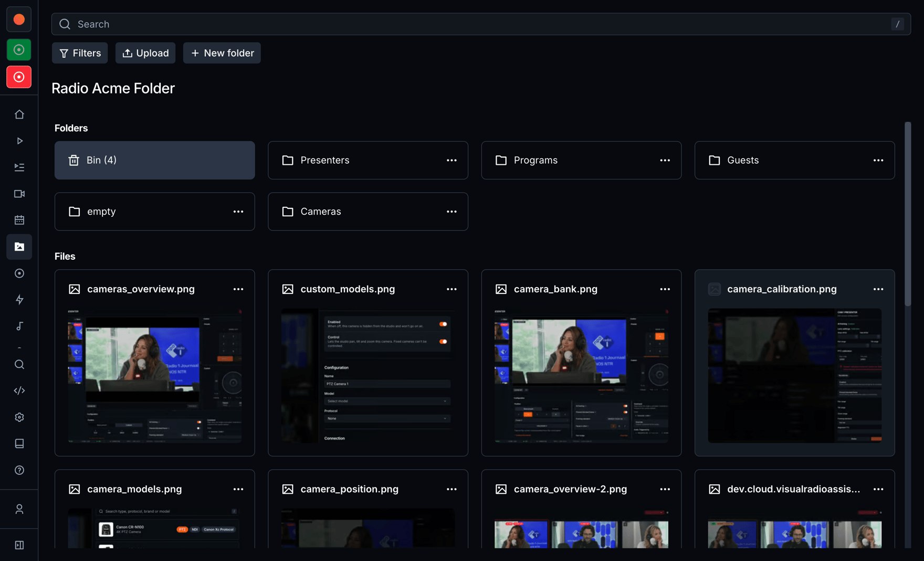Viewport: 924px width, 561px height.
Task: Click the slash shortcut badge in search
Action: pos(898,24)
